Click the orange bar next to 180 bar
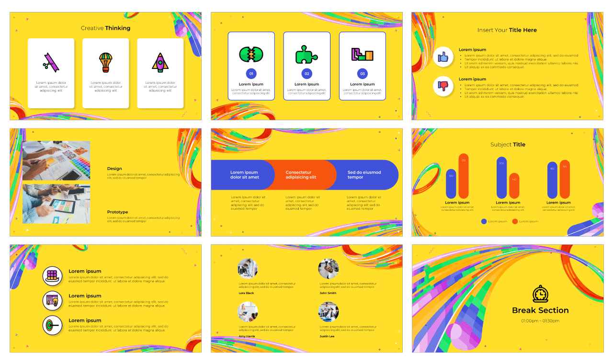Viewport: 613px width, 364px height. point(565,179)
